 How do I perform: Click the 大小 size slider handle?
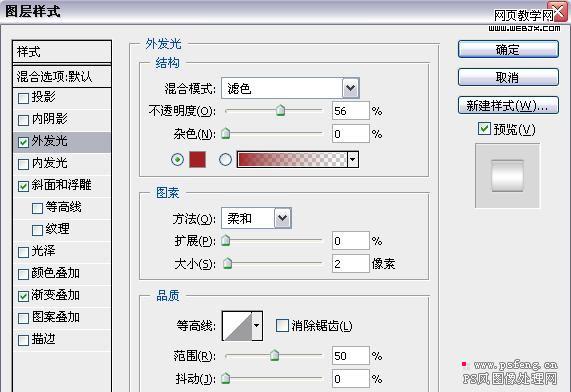[x=227, y=263]
